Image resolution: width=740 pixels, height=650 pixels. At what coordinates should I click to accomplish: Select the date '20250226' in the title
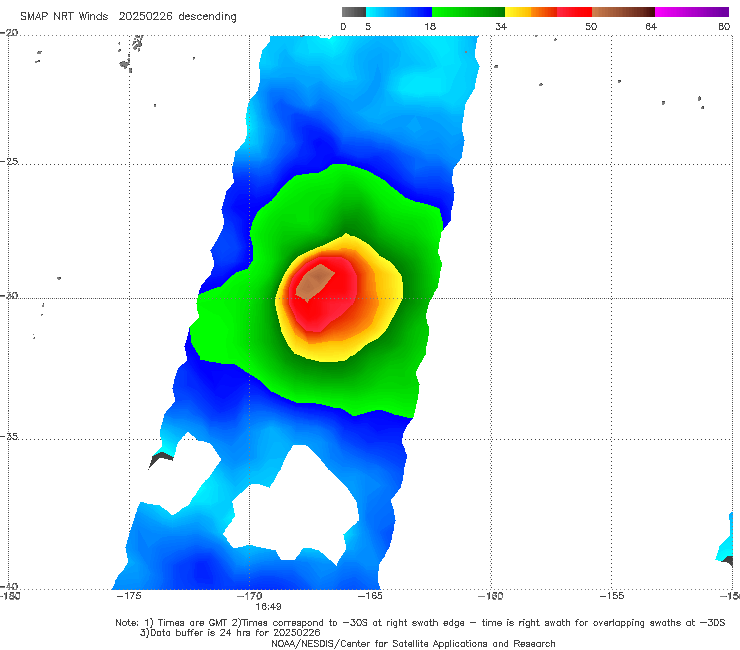[145, 16]
